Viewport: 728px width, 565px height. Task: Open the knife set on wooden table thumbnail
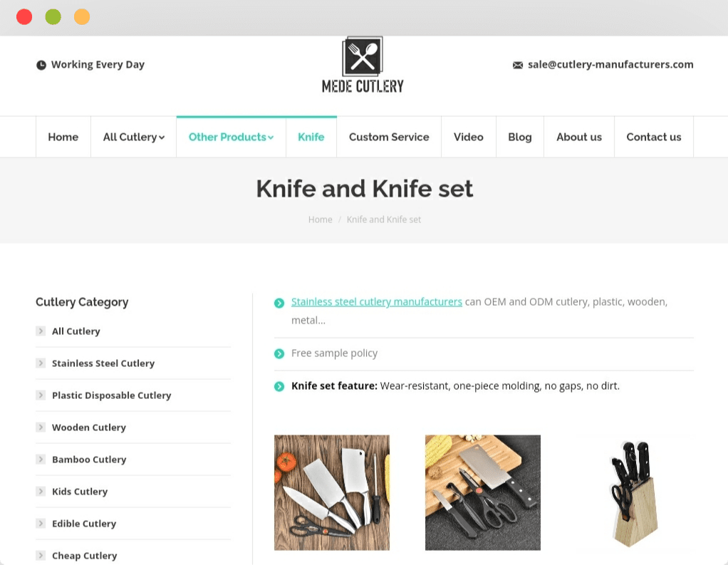[x=332, y=492]
